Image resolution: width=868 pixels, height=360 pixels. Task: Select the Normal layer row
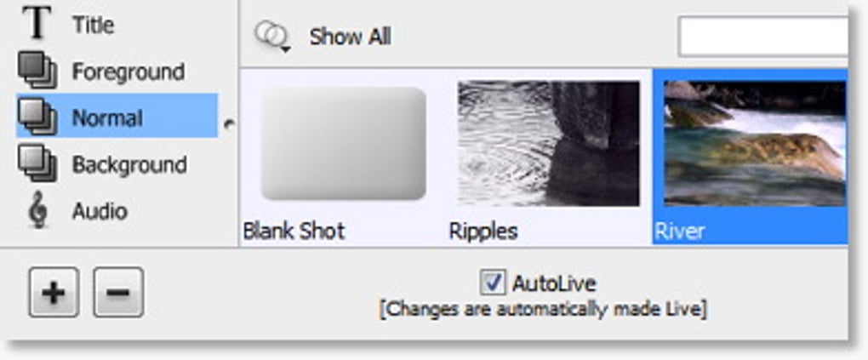(x=117, y=116)
